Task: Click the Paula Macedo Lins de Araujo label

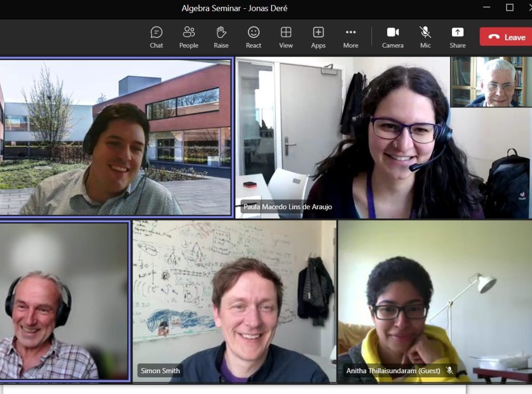Action: point(287,207)
